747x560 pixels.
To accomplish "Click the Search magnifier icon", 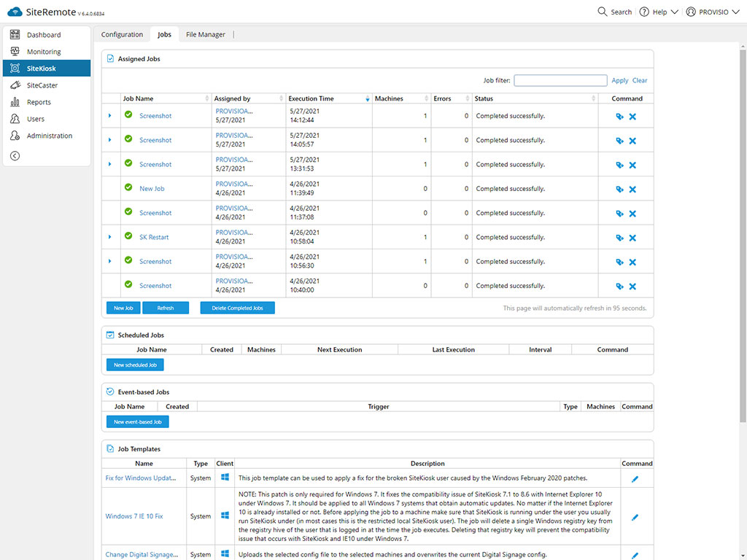I will [x=602, y=12].
